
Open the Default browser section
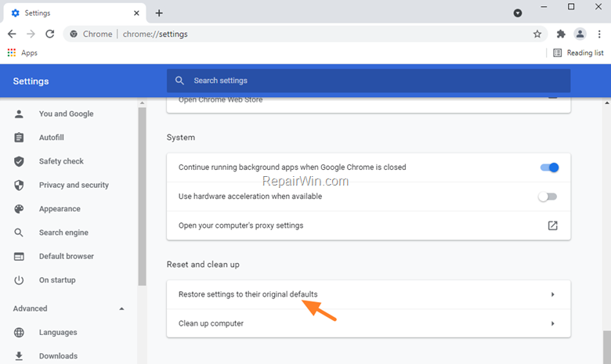click(67, 256)
